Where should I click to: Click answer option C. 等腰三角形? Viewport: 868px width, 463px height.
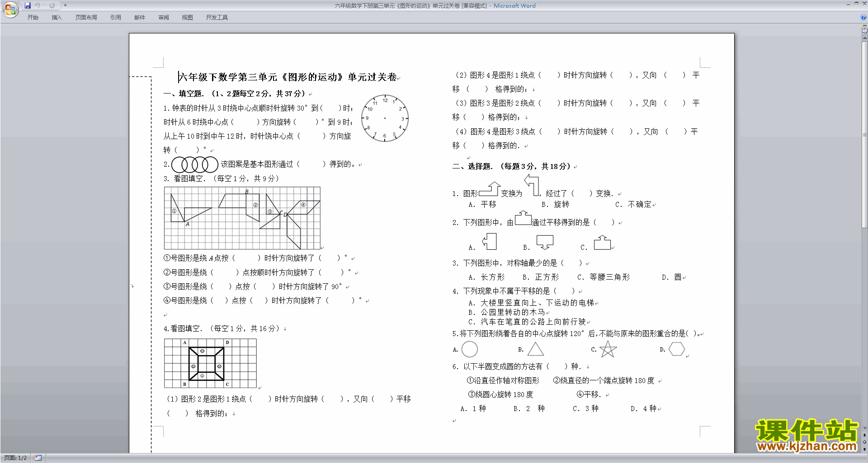pos(604,277)
